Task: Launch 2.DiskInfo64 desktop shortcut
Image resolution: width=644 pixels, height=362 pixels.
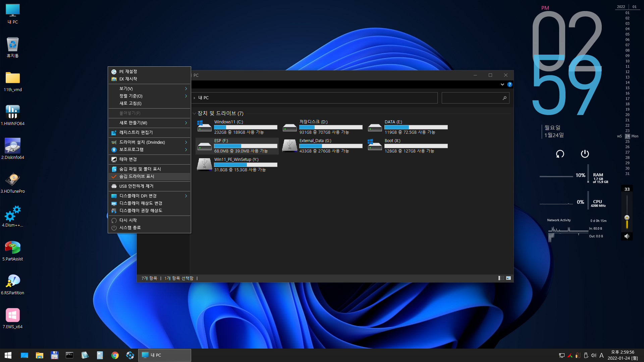Action: pyautogui.click(x=13, y=149)
